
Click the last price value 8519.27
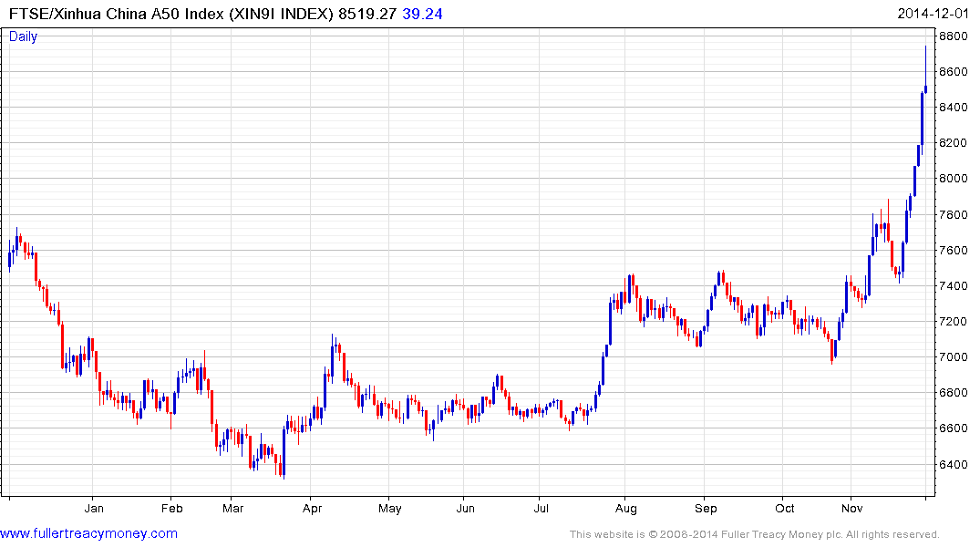point(367,14)
